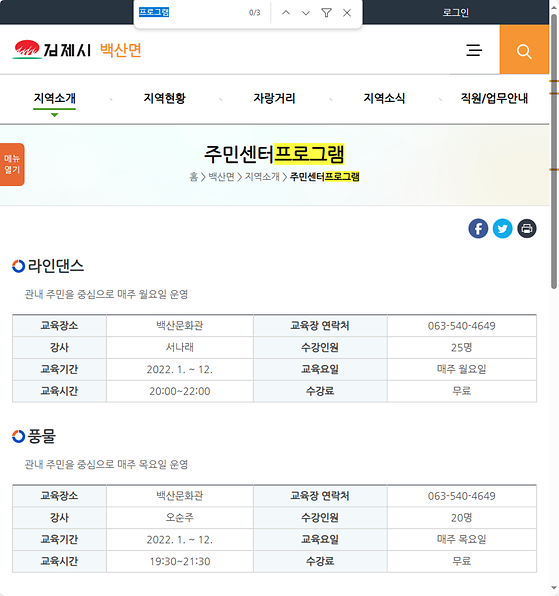Open find filter options funnel icon
The height and width of the screenshot is (596, 559).
point(326,13)
